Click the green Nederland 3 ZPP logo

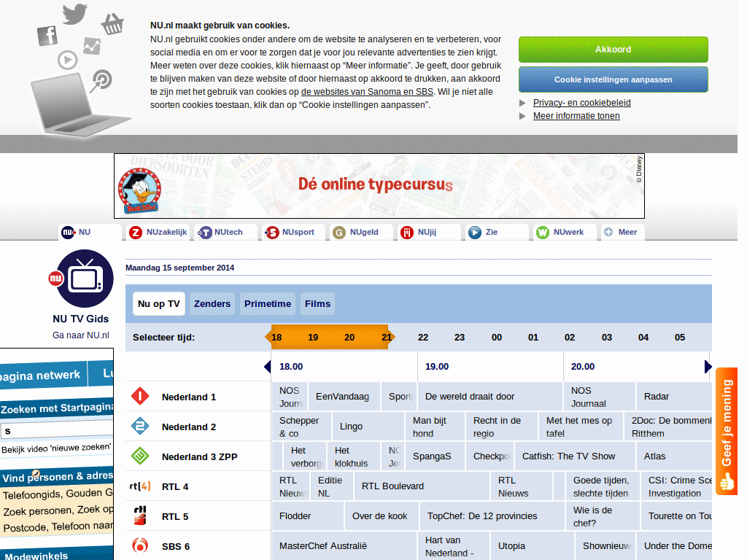[139, 456]
